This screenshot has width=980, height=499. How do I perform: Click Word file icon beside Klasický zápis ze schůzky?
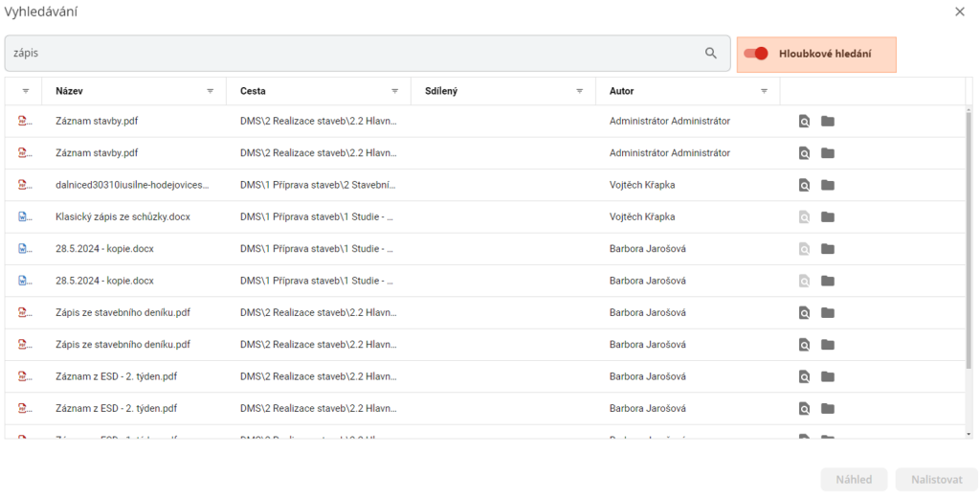(25, 217)
